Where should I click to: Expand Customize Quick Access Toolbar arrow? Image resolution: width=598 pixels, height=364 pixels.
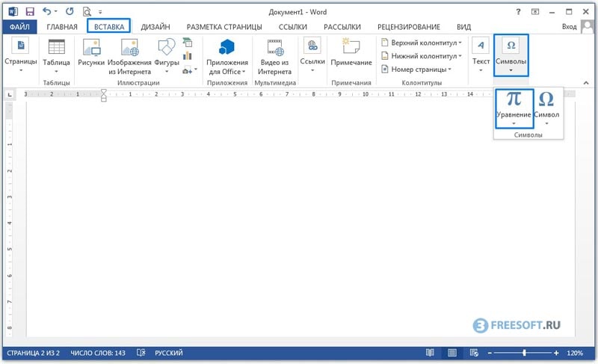(x=100, y=12)
